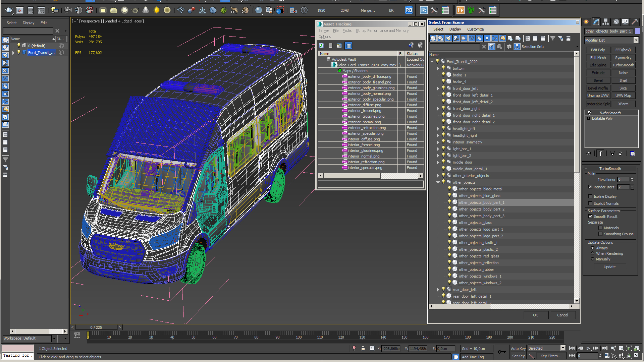
Task: Toggle Smooth Result checkbox
Action: [x=590, y=217]
